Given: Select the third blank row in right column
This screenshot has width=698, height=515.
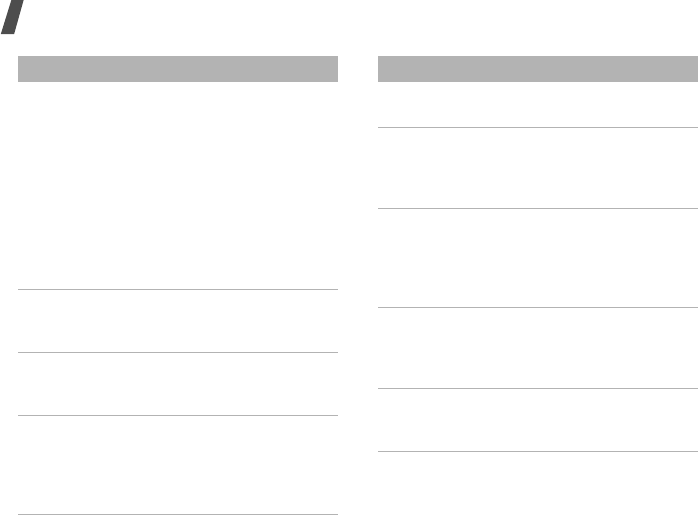Looking at the screenshot, I should pyautogui.click(x=538, y=258).
